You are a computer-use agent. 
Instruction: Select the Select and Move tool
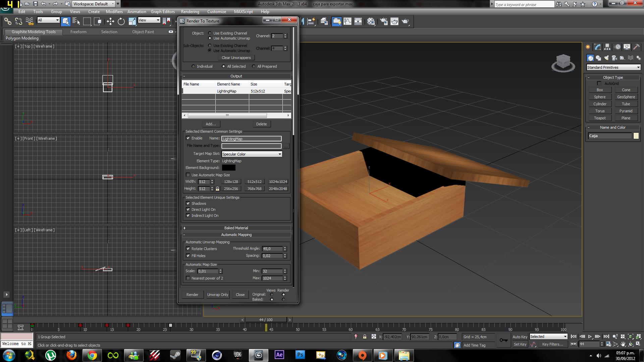pos(110,21)
